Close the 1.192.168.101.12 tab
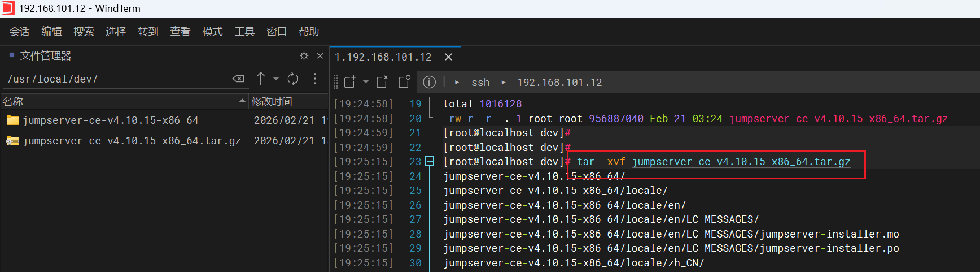Viewport: 980px width, 272px height. (448, 57)
